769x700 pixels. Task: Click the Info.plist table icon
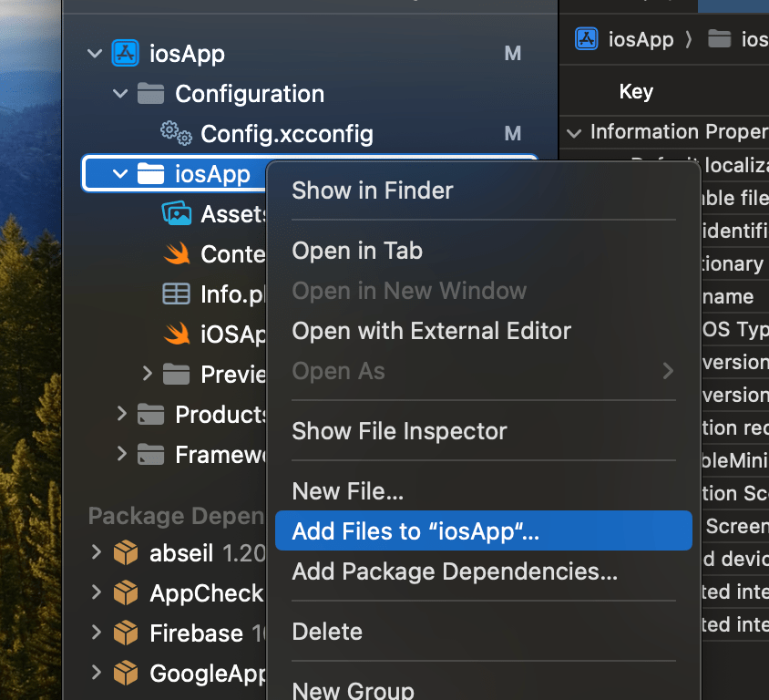click(176, 294)
